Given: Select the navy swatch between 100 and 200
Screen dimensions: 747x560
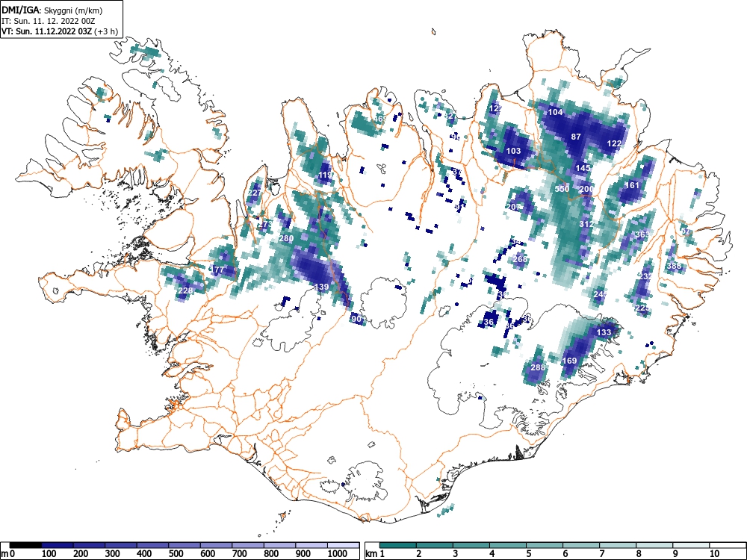Looking at the screenshot, I should click(x=58, y=545).
